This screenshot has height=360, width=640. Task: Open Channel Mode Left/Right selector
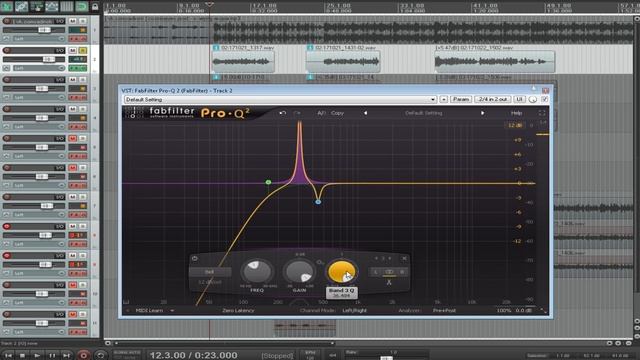(354, 311)
